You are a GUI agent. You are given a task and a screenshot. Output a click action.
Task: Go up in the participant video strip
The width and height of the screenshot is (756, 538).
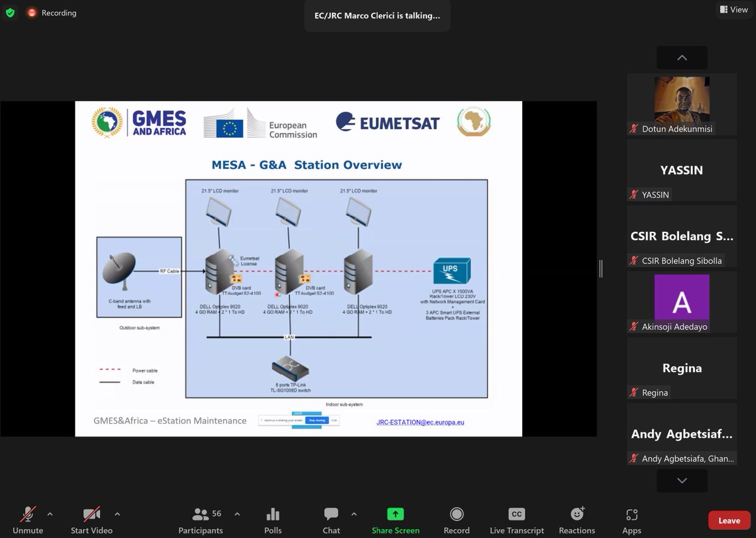tap(682, 57)
